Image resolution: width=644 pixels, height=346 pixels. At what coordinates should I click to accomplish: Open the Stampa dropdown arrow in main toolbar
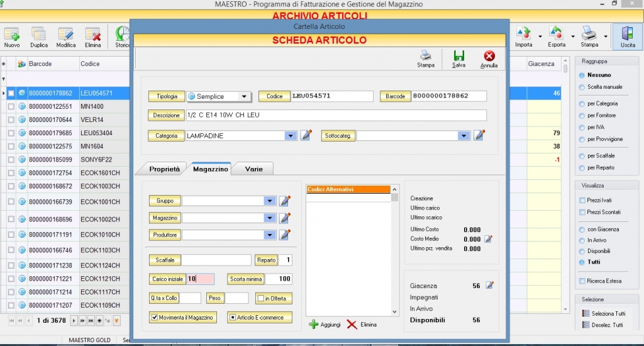click(606, 36)
